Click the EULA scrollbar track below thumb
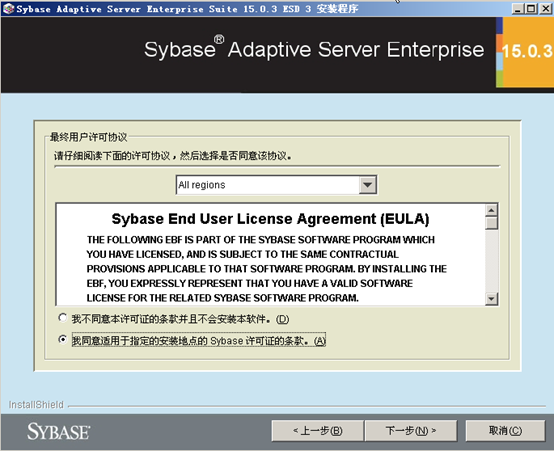Image resolution: width=554 pixels, height=451 pixels. click(491, 262)
